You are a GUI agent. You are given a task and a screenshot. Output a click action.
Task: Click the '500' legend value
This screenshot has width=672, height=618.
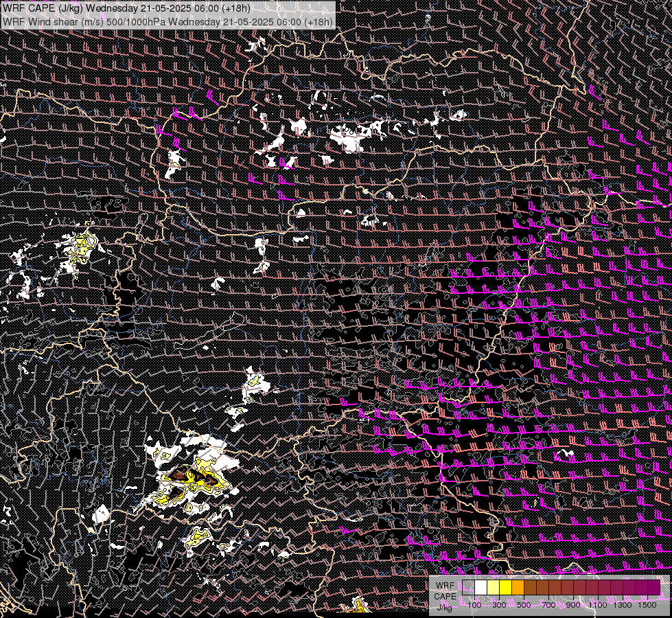coord(524,605)
